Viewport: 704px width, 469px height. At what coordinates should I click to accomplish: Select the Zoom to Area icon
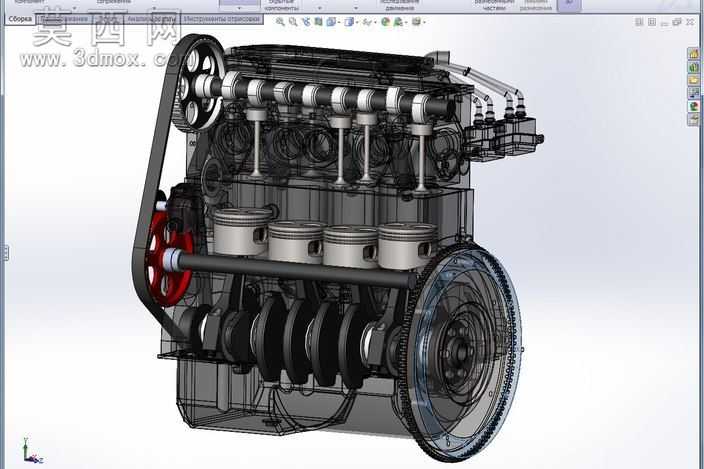pyautogui.click(x=293, y=22)
